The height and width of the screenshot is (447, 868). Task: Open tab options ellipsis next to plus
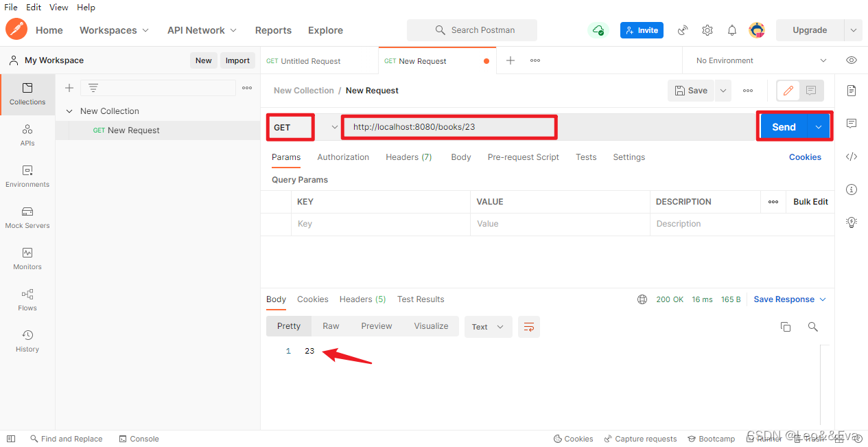point(535,60)
